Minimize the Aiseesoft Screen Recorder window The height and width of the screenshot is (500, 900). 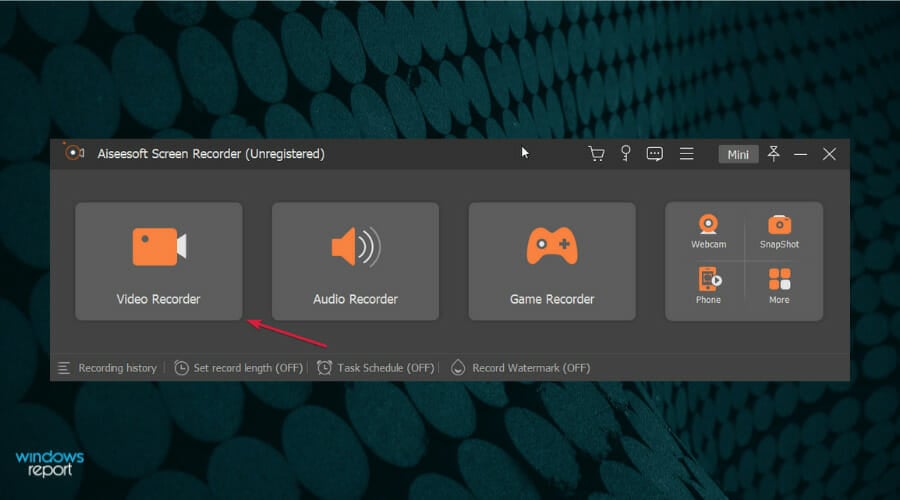click(800, 154)
